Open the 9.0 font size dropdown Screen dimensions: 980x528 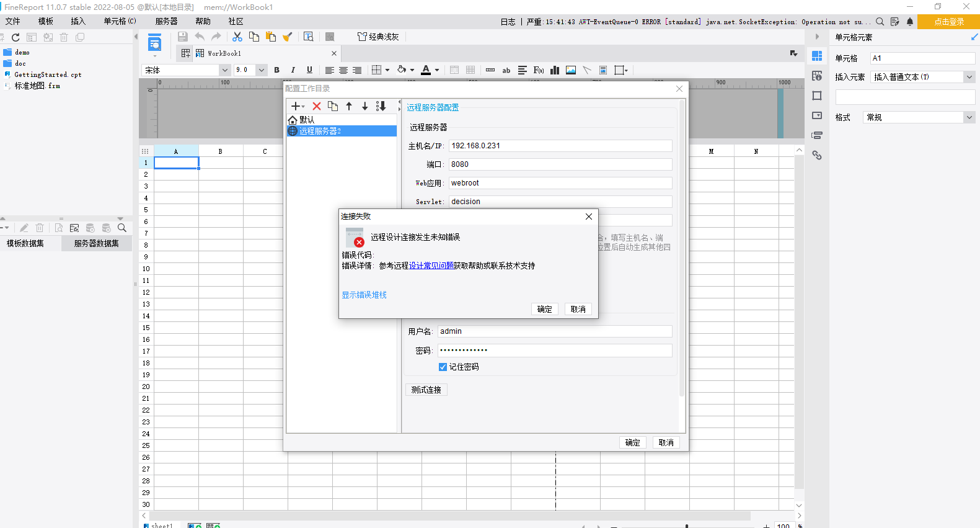tap(262, 70)
